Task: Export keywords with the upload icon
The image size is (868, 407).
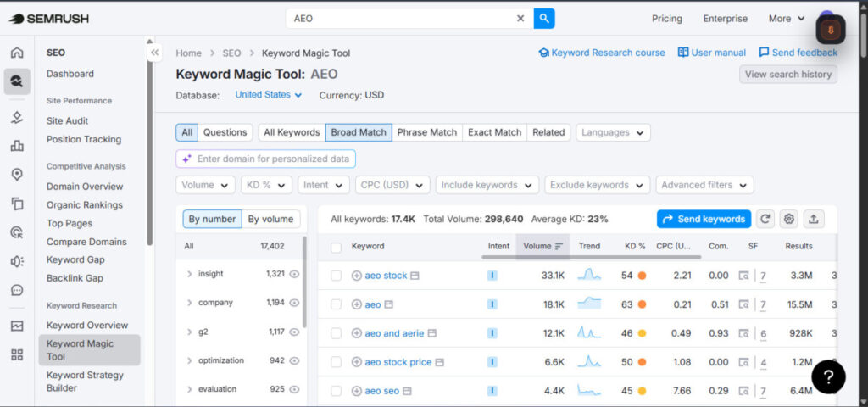Action: (813, 219)
